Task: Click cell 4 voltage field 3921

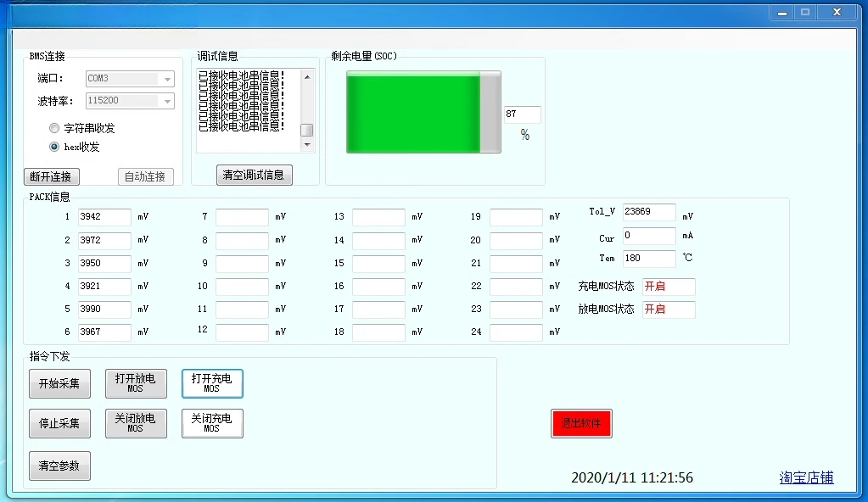Action: [104, 286]
